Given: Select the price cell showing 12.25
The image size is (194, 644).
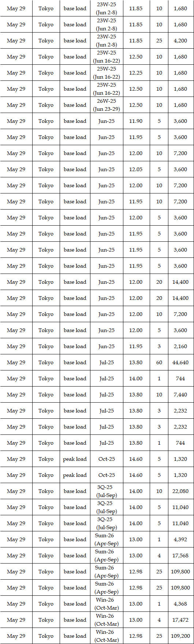Looking at the screenshot, I should pyautogui.click(x=136, y=73).
